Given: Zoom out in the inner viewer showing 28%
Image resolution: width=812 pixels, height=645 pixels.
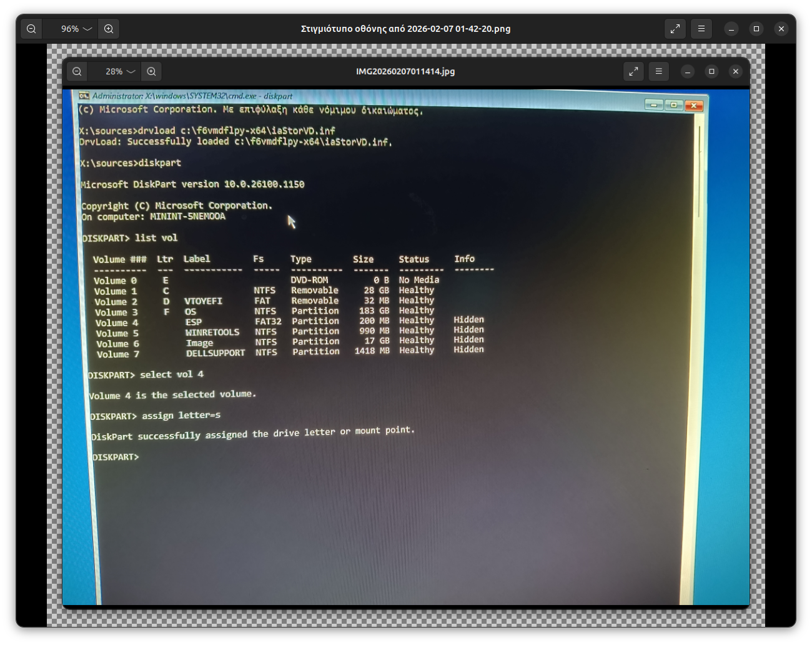Looking at the screenshot, I should pyautogui.click(x=77, y=71).
